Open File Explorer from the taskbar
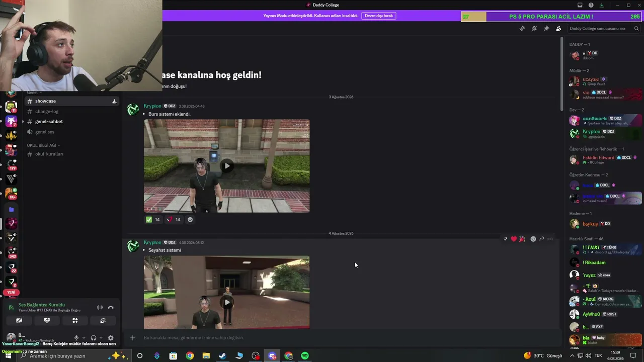The image size is (644, 362). pos(206,356)
